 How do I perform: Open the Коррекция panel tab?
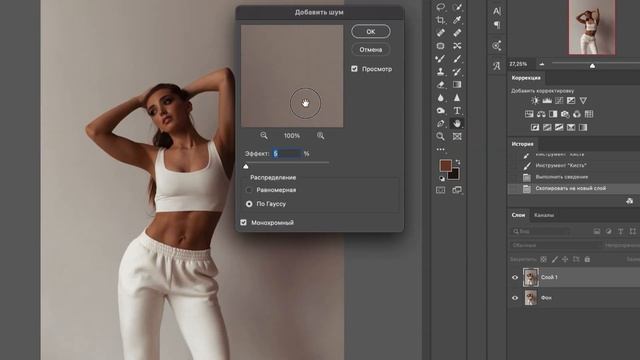tap(526, 78)
